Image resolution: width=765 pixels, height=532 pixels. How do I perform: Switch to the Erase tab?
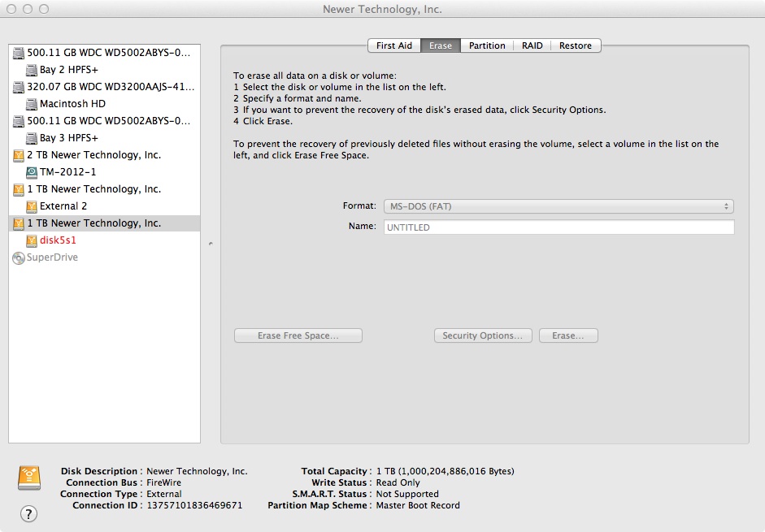pyautogui.click(x=440, y=45)
